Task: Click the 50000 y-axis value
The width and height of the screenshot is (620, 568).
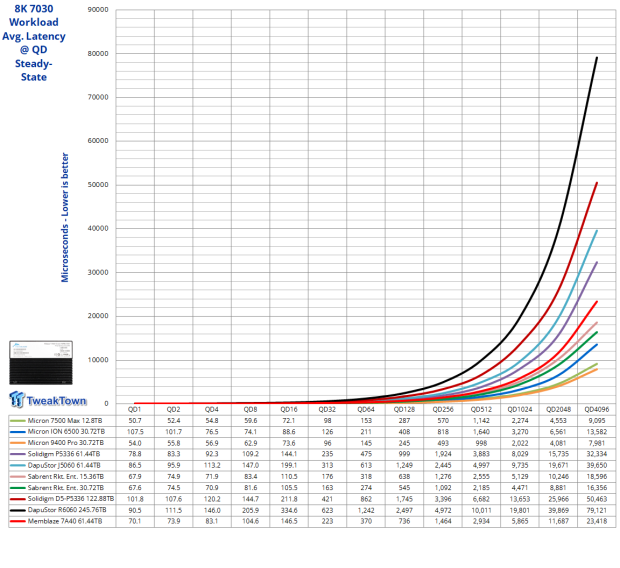Action: (x=98, y=185)
